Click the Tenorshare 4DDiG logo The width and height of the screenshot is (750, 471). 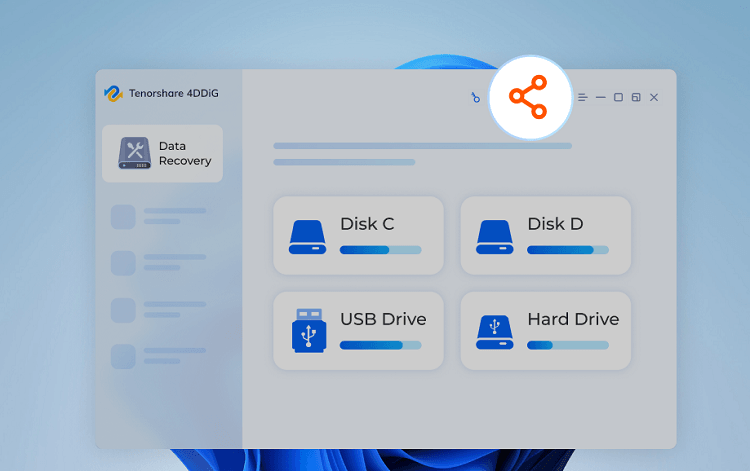tap(113, 93)
